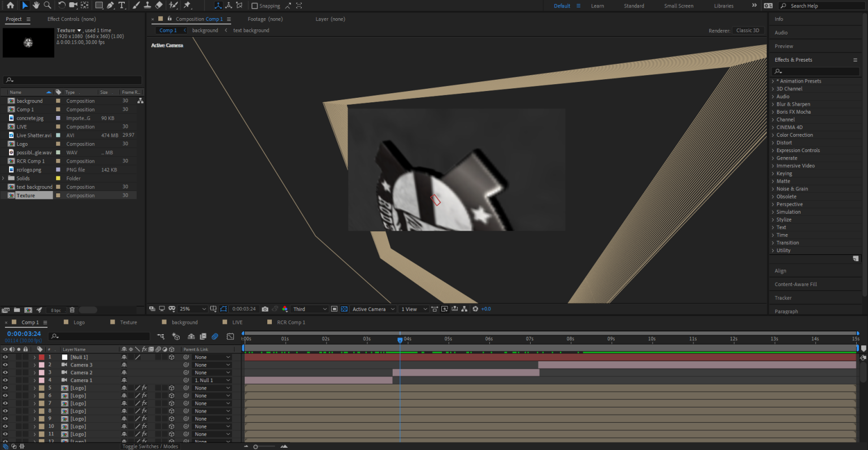Viewport: 868px width, 450px height.
Task: Click the Project search field
Action: 72,80
